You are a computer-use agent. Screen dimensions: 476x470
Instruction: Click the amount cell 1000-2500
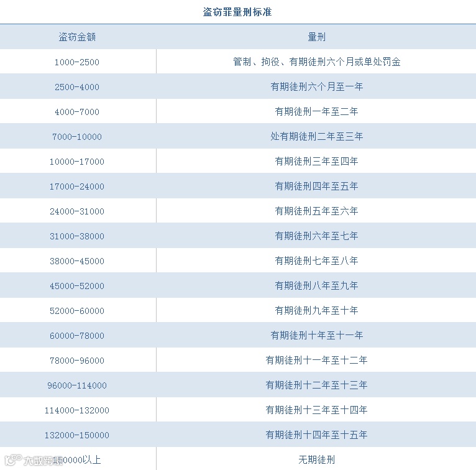point(77,62)
